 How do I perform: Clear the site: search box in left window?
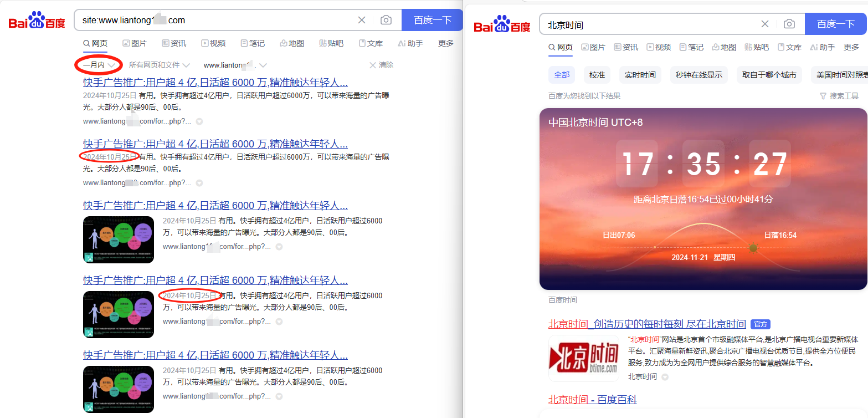point(362,20)
